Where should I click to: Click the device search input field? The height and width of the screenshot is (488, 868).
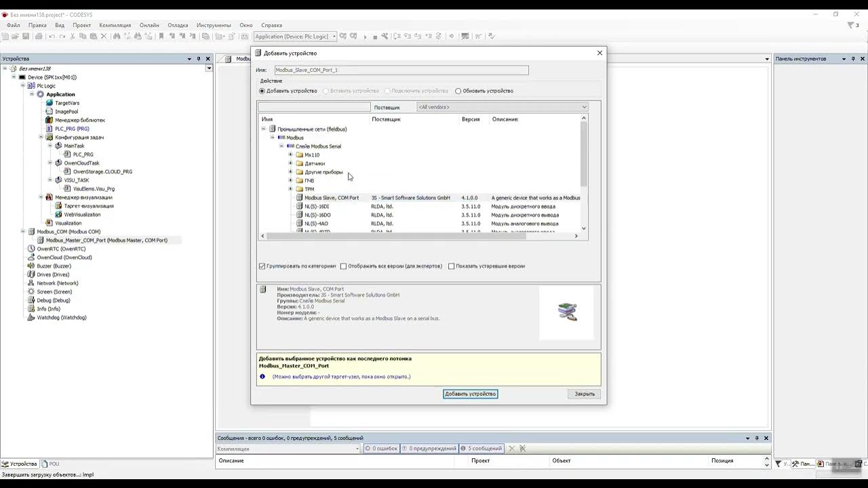315,107
